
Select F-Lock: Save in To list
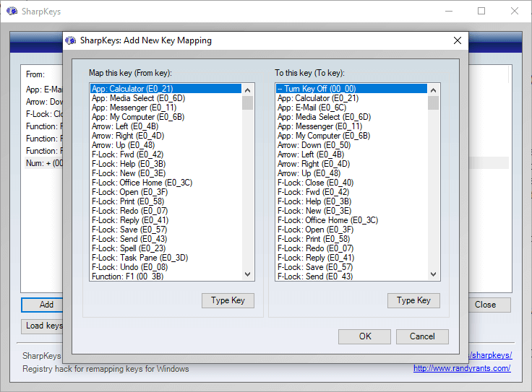[351, 267]
